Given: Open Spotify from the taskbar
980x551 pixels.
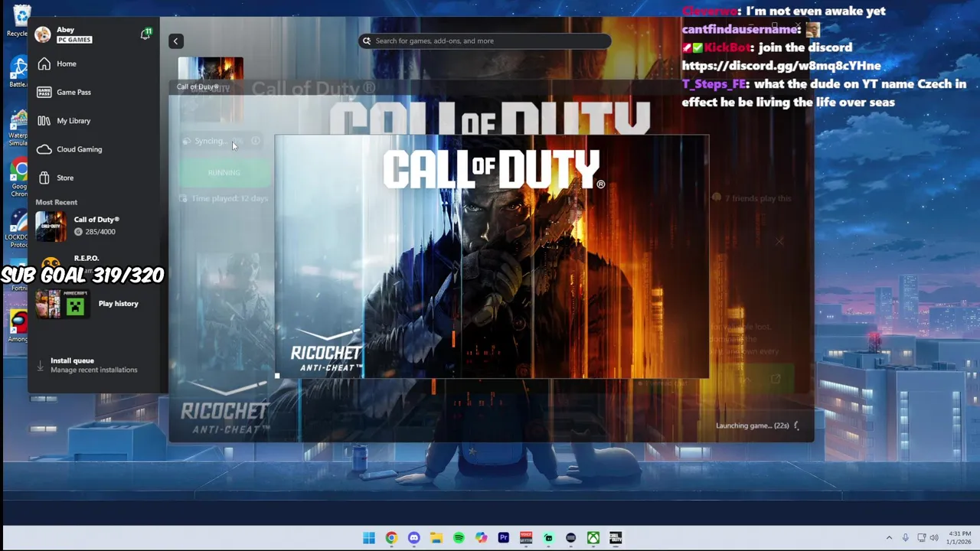Looking at the screenshot, I should [459, 538].
